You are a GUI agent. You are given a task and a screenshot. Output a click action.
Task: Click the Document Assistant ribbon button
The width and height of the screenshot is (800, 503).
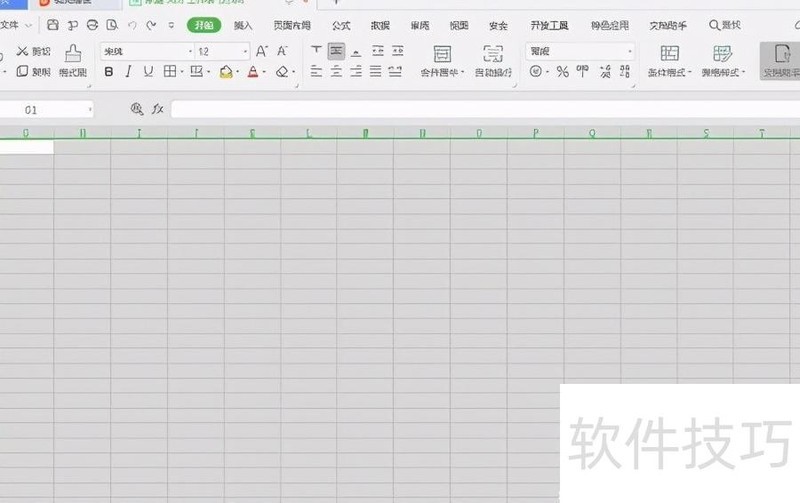pos(781,61)
